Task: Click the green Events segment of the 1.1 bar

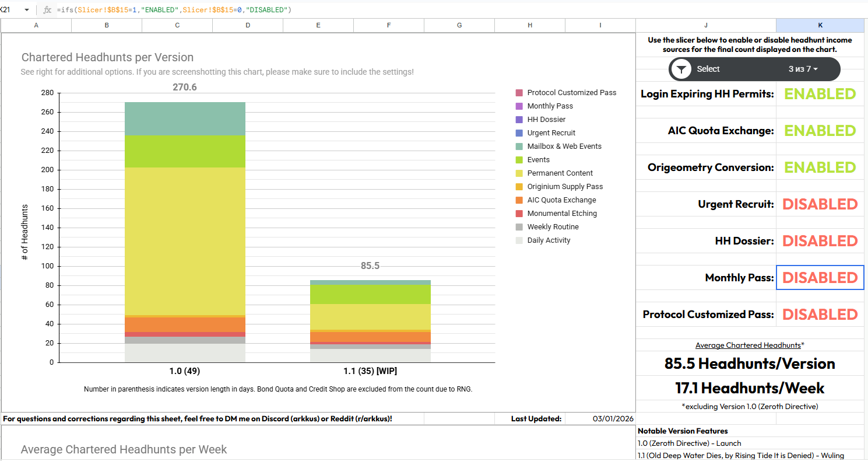Action: click(370, 295)
